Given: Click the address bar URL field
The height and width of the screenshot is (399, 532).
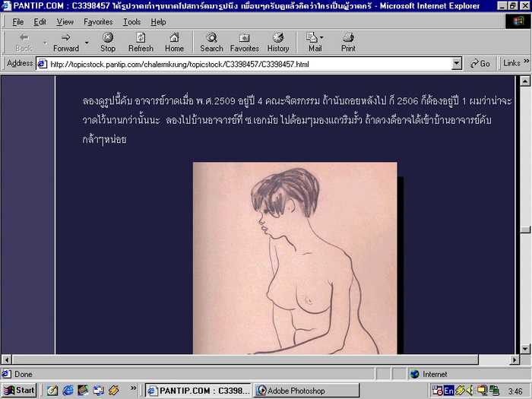Looking at the screenshot, I should click(x=249, y=64).
